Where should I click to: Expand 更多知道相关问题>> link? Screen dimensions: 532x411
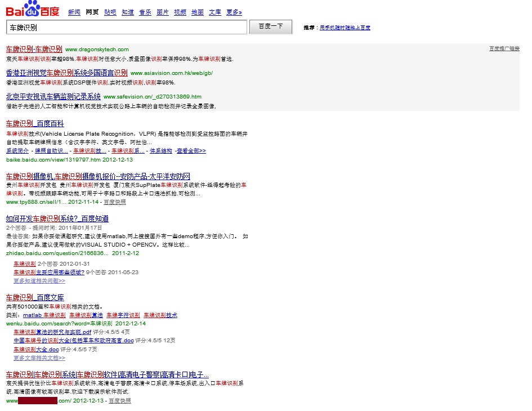(x=39, y=280)
